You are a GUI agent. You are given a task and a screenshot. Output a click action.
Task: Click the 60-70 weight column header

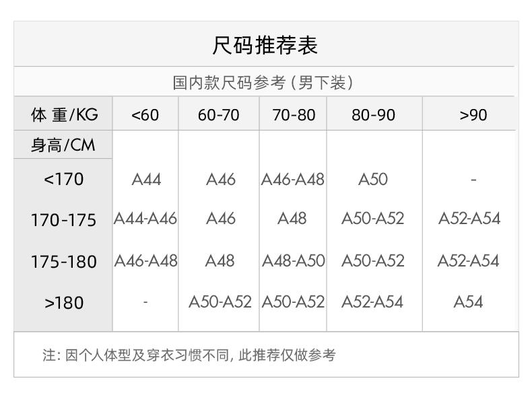(219, 115)
